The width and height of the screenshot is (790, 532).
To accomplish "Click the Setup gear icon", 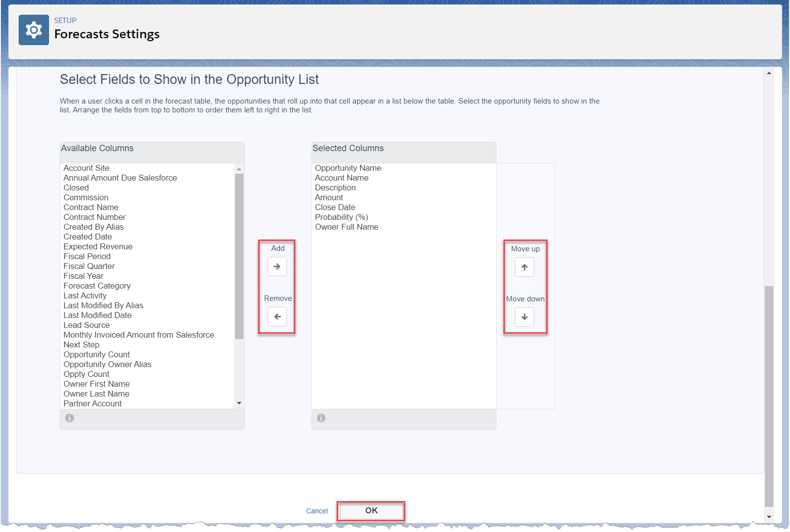I will pos(34,30).
